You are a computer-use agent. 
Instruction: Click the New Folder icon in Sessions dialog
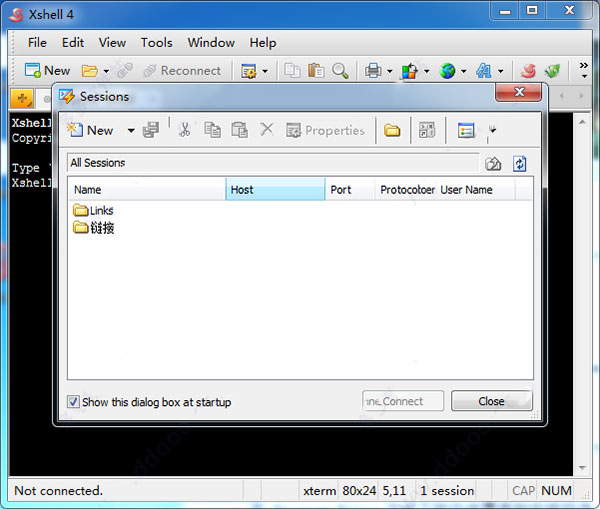[x=392, y=131]
